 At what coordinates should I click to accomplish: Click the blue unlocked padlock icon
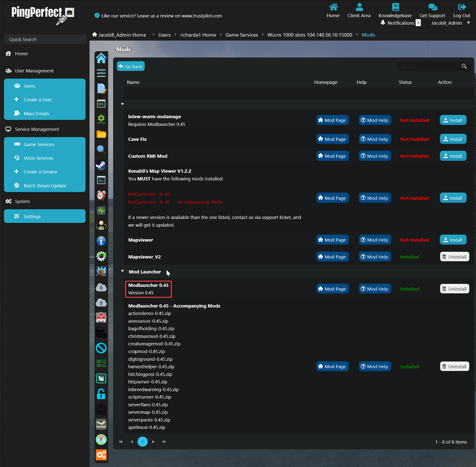[x=101, y=394]
